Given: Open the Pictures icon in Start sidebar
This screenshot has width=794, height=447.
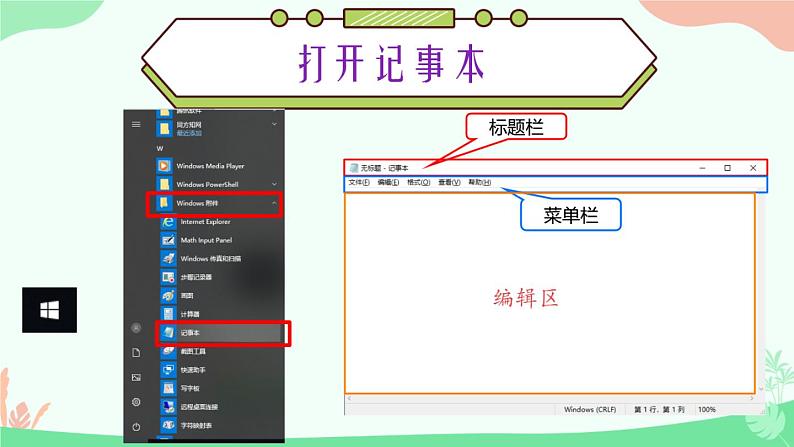Looking at the screenshot, I should pyautogui.click(x=136, y=377).
